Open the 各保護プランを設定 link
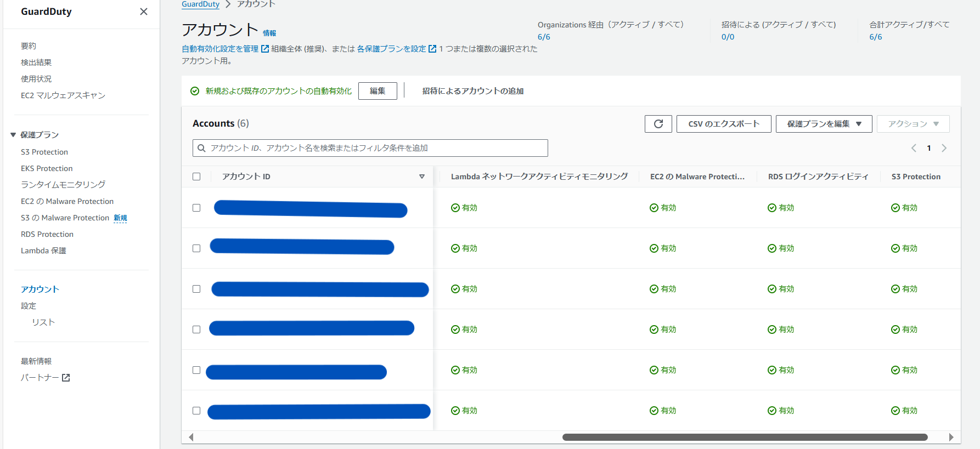 click(391, 49)
